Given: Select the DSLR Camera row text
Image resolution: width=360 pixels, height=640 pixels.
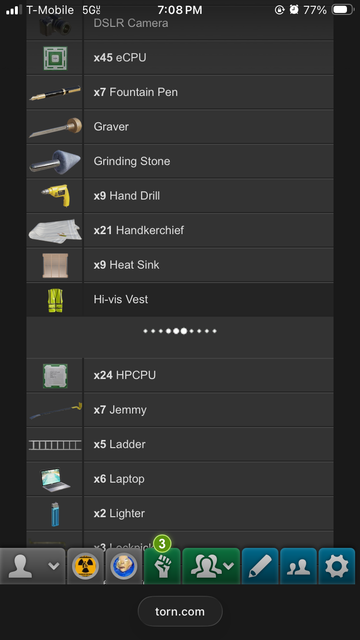Looking at the screenshot, I should click(x=131, y=23).
